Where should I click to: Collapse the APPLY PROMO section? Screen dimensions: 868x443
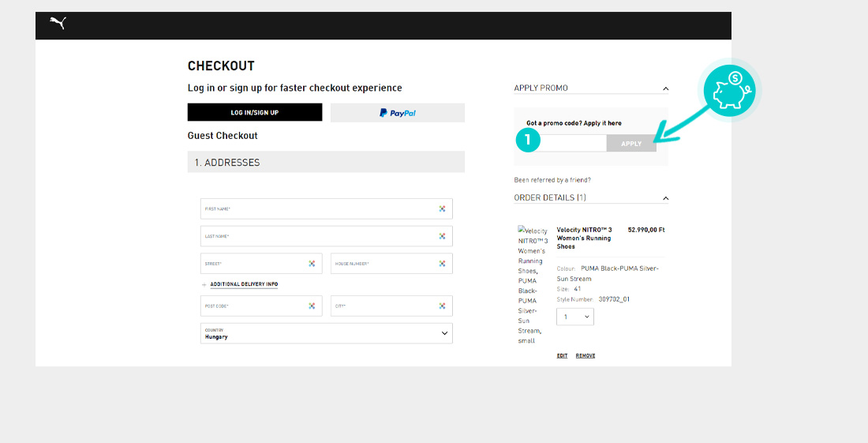(x=665, y=88)
